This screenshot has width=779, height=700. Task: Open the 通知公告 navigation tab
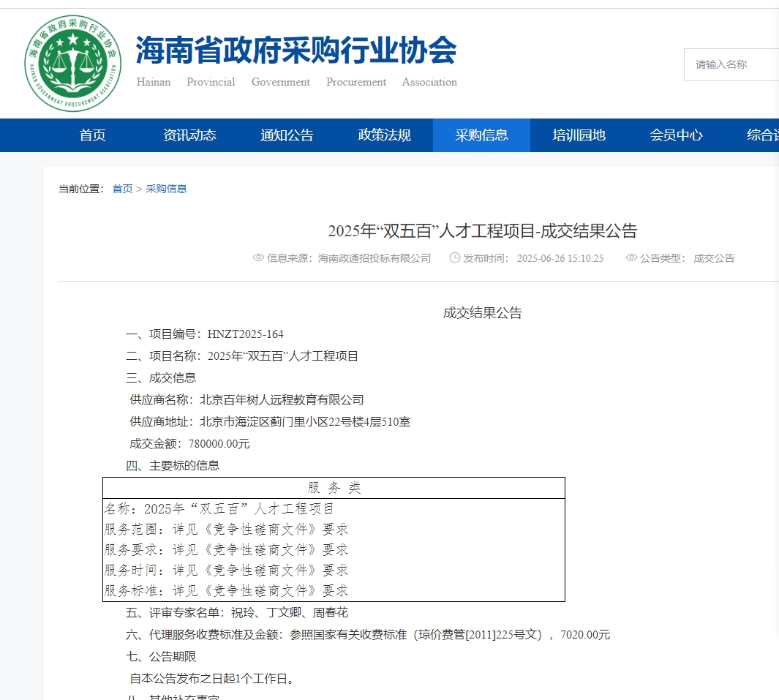coord(287,135)
